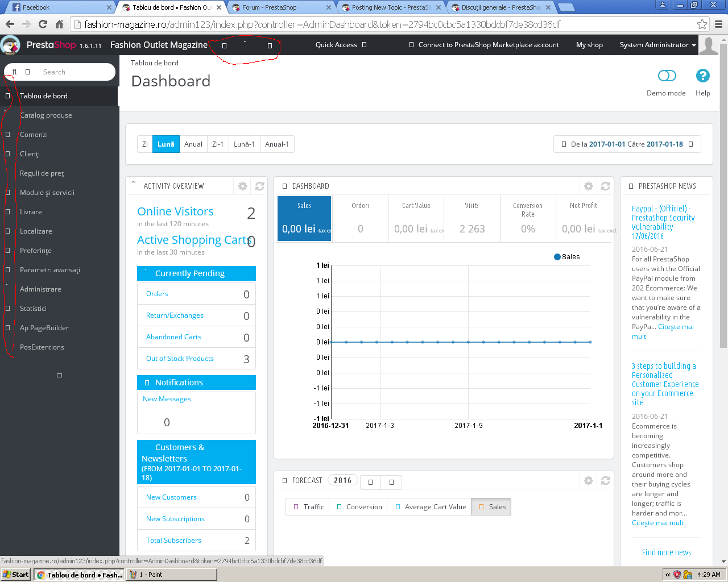Screen dimensions: 728x582
Task: Open Forecast panel settings gear
Action: (589, 480)
